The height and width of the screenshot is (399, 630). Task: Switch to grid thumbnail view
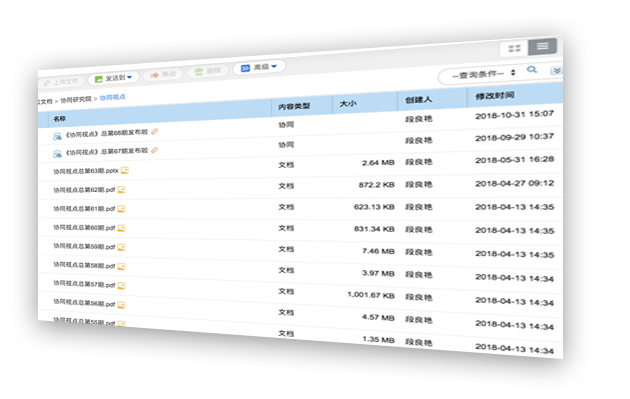514,49
